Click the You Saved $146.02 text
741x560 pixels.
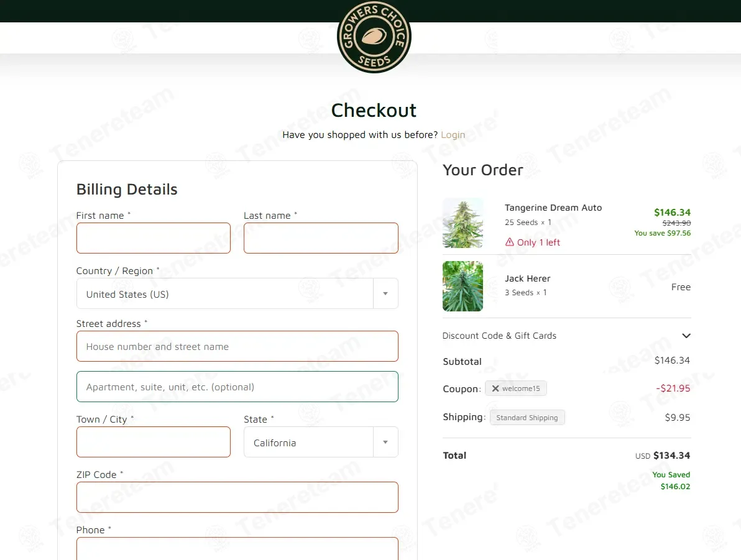[x=671, y=480]
